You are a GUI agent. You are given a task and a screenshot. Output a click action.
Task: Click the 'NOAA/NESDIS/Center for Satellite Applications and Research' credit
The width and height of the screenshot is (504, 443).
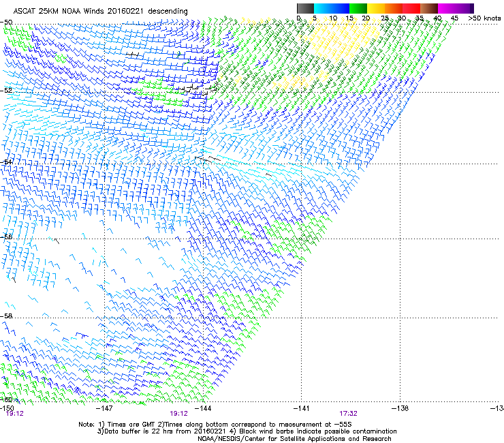294,438
